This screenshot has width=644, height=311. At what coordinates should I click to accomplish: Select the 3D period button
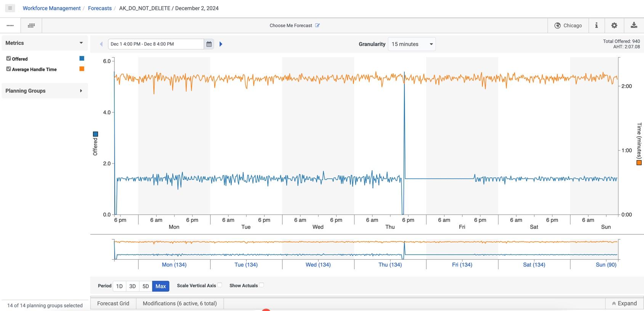point(132,286)
